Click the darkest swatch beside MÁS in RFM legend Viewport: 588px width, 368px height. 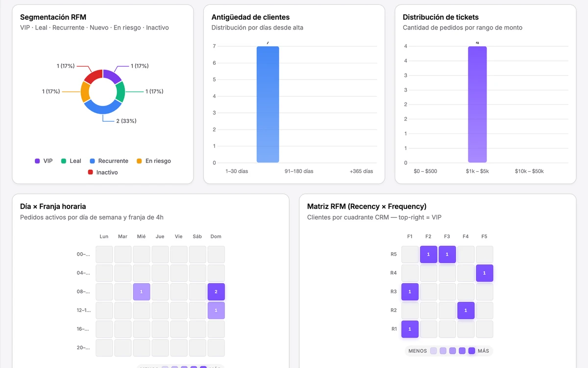(x=471, y=351)
